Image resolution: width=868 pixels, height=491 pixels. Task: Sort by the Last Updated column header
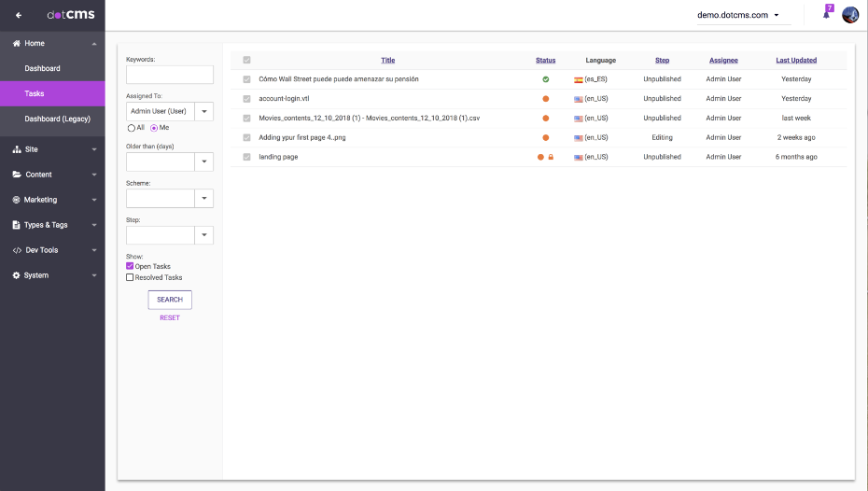[x=796, y=61]
